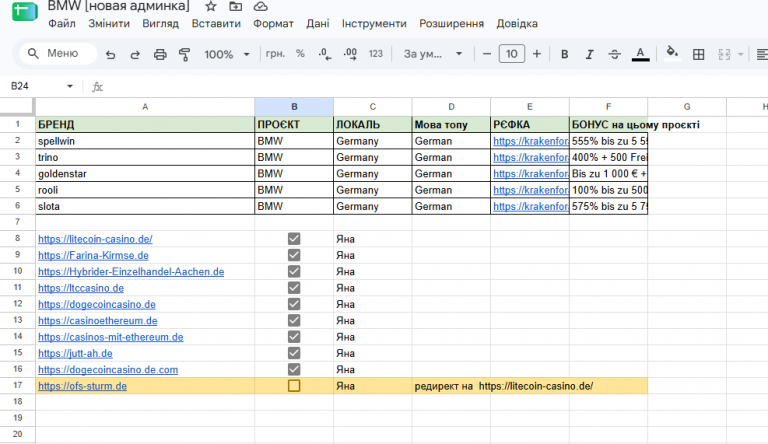
Task: Open the Формат menu
Action: (x=273, y=24)
